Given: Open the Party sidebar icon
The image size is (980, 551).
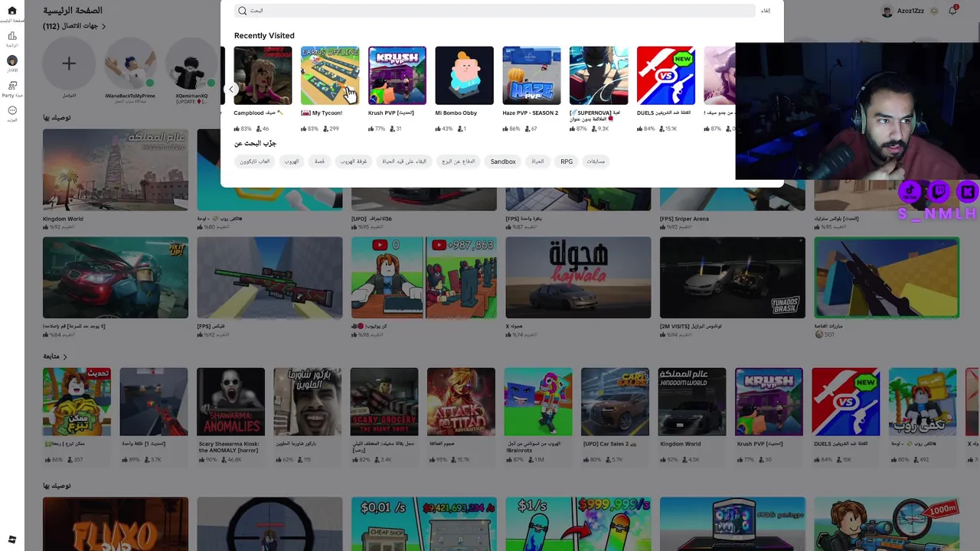Looking at the screenshot, I should click(x=11, y=86).
